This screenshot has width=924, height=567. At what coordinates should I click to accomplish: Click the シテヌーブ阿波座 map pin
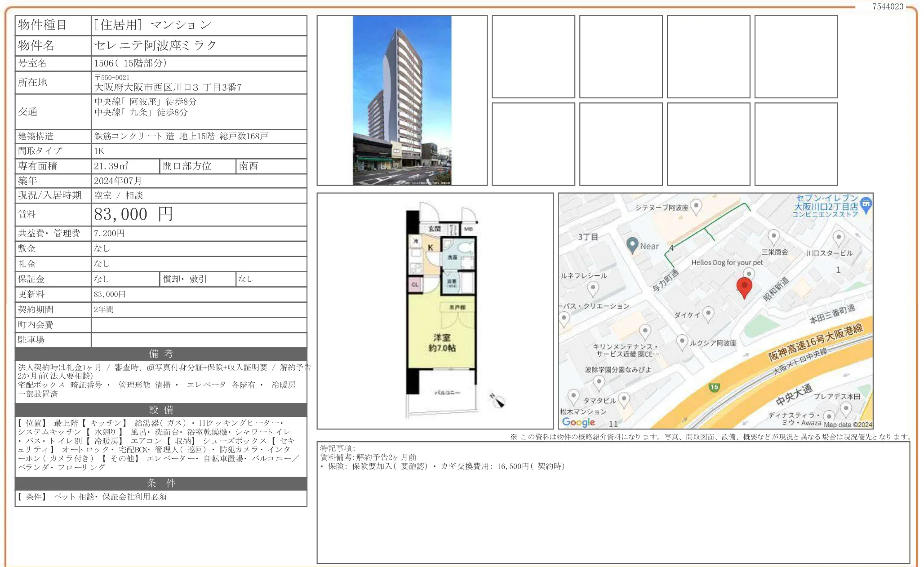click(x=696, y=206)
